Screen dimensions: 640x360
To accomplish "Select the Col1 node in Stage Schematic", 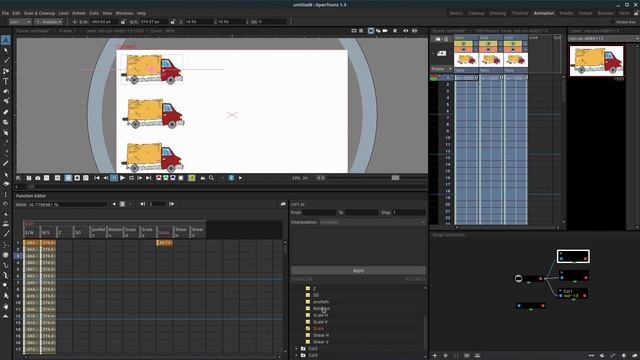I will [x=573, y=293].
